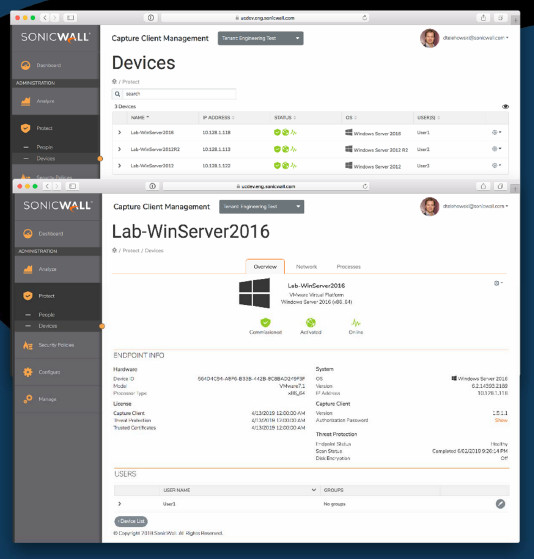
Task: Expand the Lab-WinServer2016 device row
Action: (119, 132)
